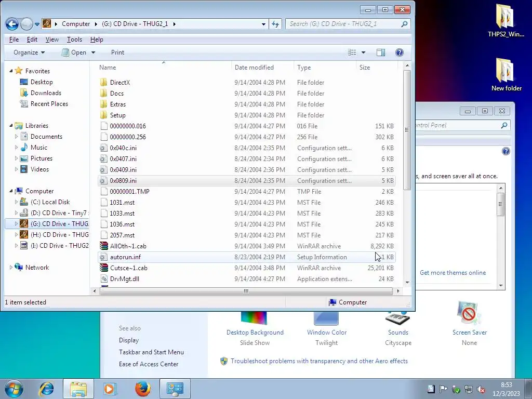Collapse the Libraries group
The width and height of the screenshot is (532, 399).
pos(11,126)
